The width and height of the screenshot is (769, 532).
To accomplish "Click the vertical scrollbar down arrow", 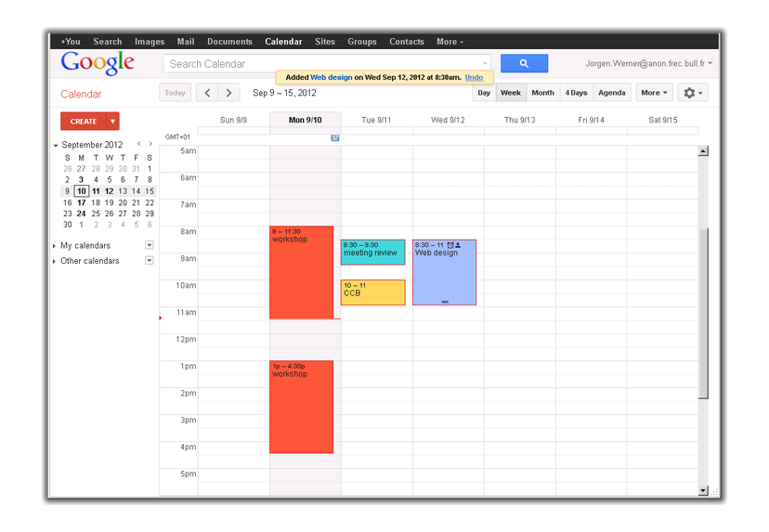I will 703,490.
